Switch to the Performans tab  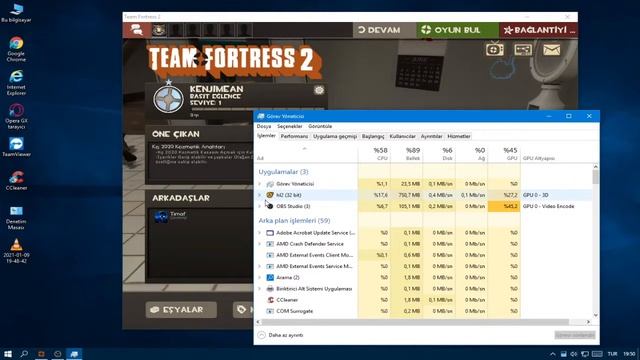pyautogui.click(x=294, y=136)
